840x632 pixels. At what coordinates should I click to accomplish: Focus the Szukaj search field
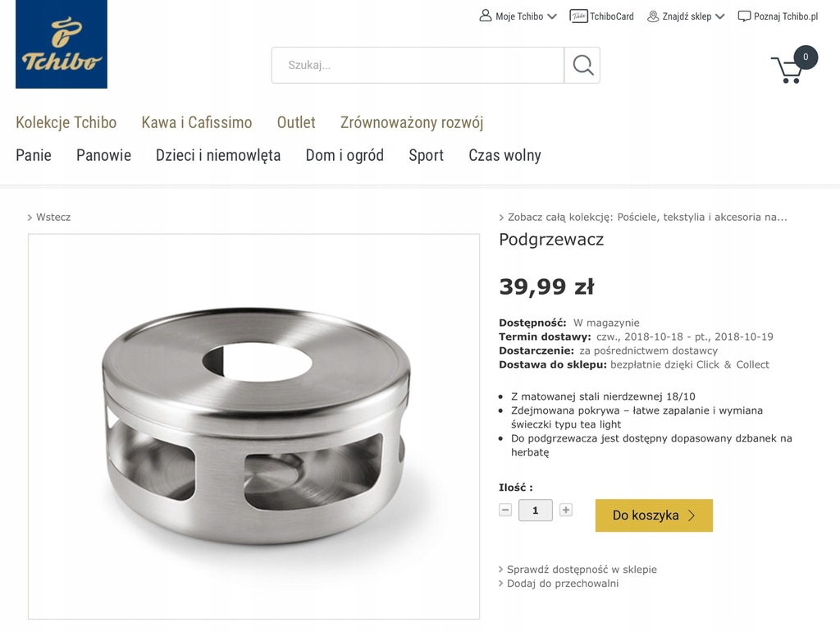(418, 66)
